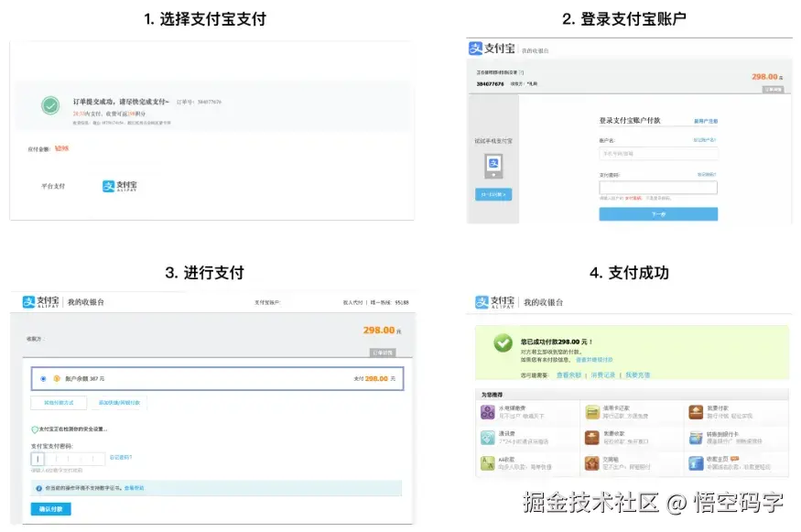The width and height of the screenshot is (801, 532).
Task: Expand the 订单详情 panel on cashier page
Action: (383, 350)
